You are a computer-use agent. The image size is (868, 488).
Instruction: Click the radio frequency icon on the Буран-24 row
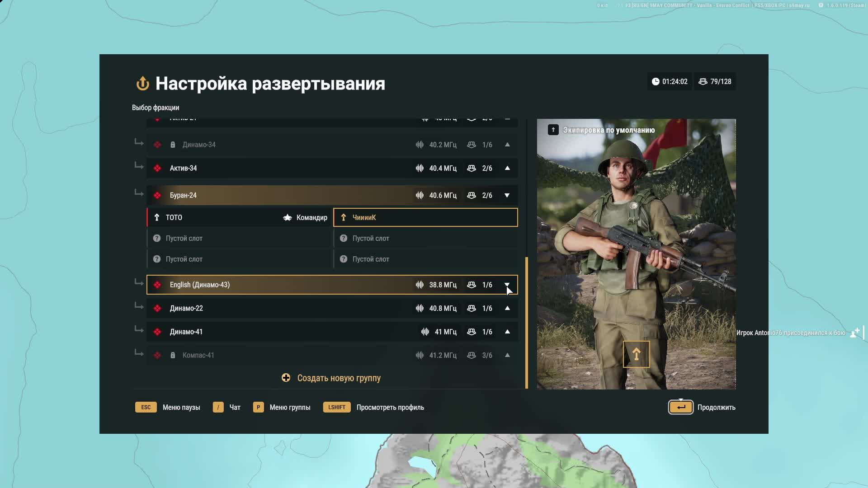point(420,195)
